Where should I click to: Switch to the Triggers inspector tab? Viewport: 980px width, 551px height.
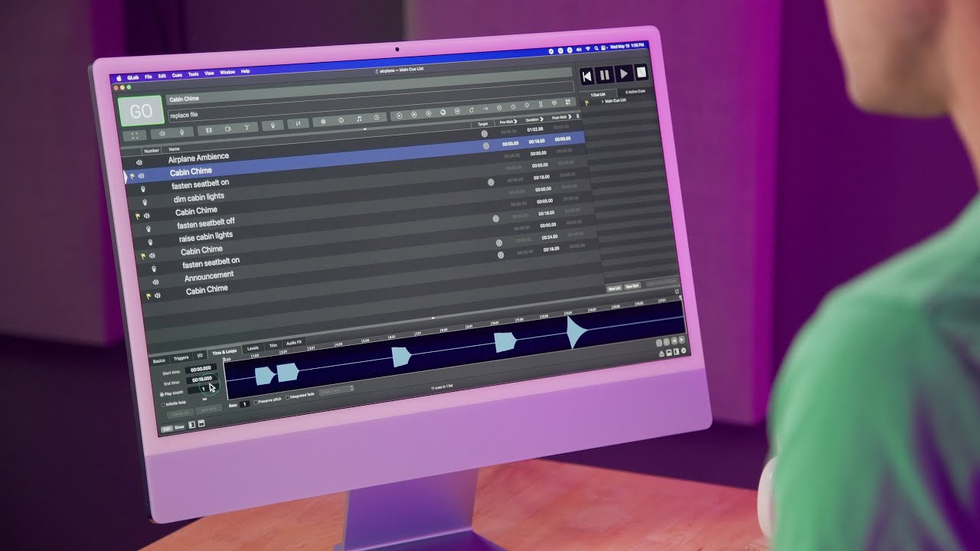[181, 357]
